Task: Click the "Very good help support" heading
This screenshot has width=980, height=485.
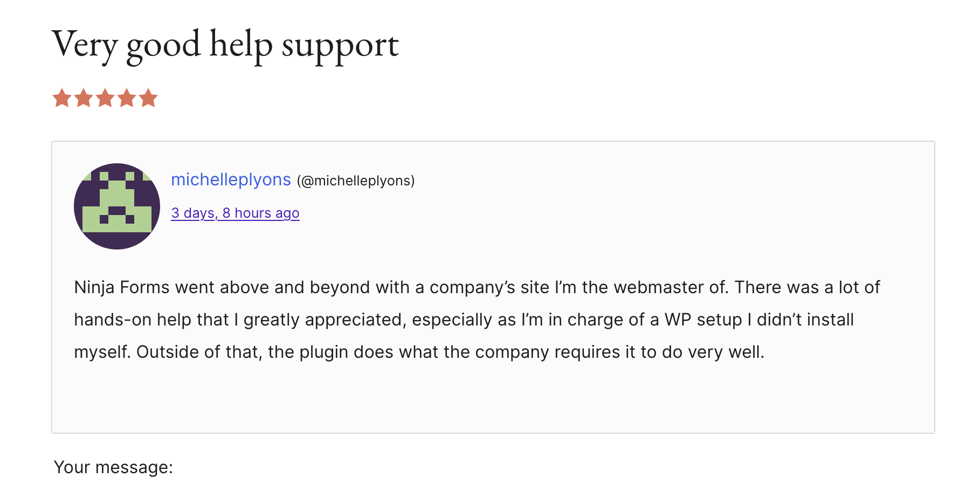Action: coord(225,45)
